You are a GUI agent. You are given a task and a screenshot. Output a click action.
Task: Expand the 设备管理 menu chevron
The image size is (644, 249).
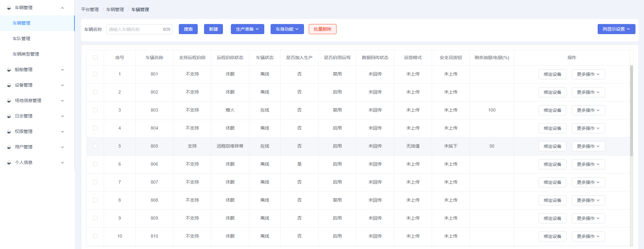point(62,85)
